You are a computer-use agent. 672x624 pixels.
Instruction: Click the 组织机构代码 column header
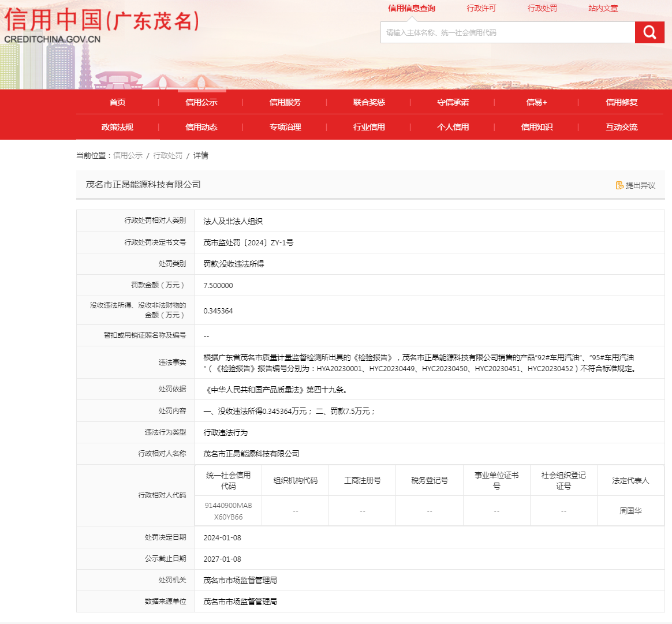click(x=295, y=480)
